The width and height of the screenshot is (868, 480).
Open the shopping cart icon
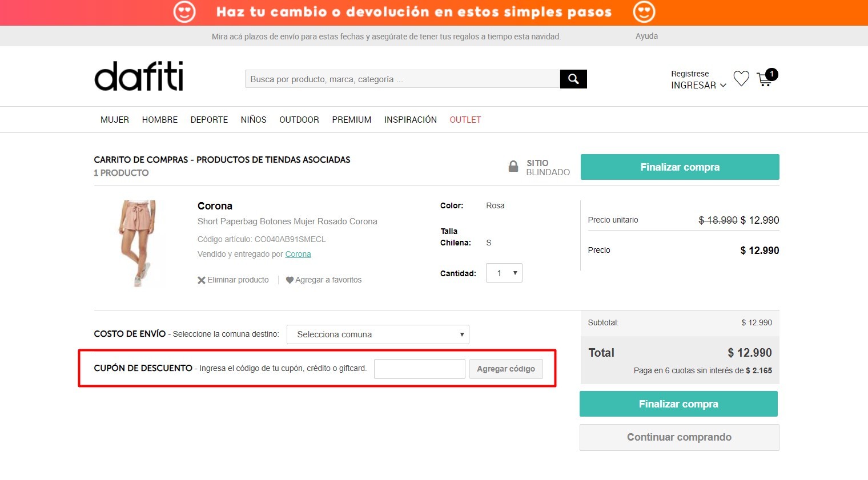tap(764, 79)
